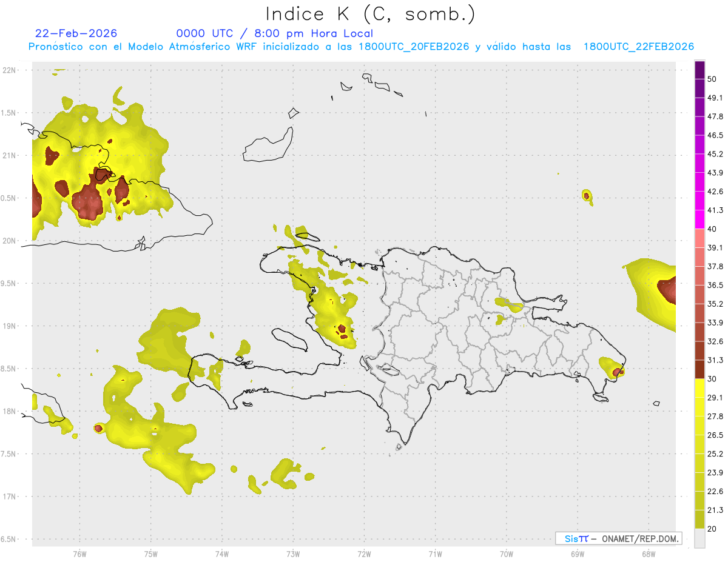Click the "20N" latitude label
This screenshot has width=728, height=562.
10,241
